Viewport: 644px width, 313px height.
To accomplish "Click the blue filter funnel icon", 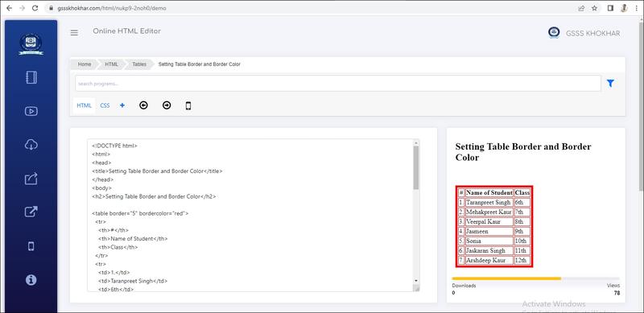I will pyautogui.click(x=611, y=84).
